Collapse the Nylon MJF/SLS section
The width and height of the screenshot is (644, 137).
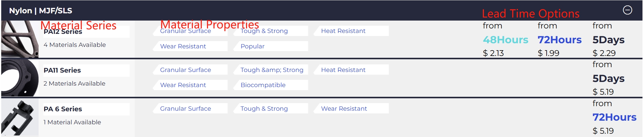click(x=627, y=10)
